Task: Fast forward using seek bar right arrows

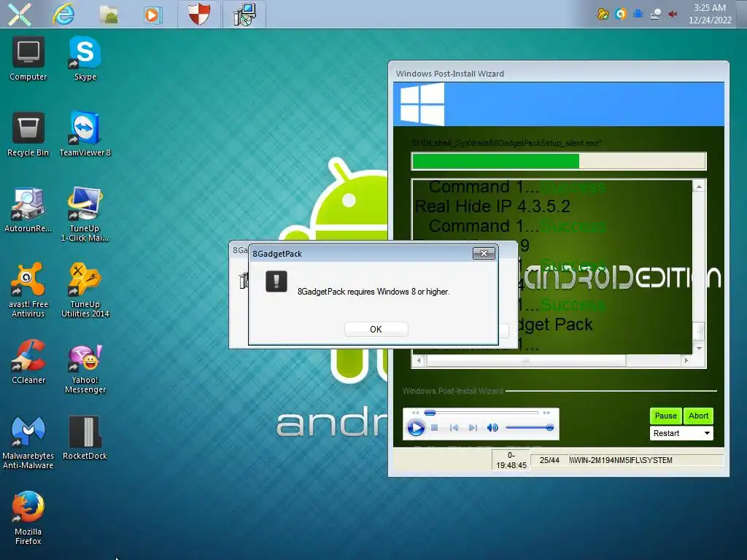Action: click(x=546, y=413)
